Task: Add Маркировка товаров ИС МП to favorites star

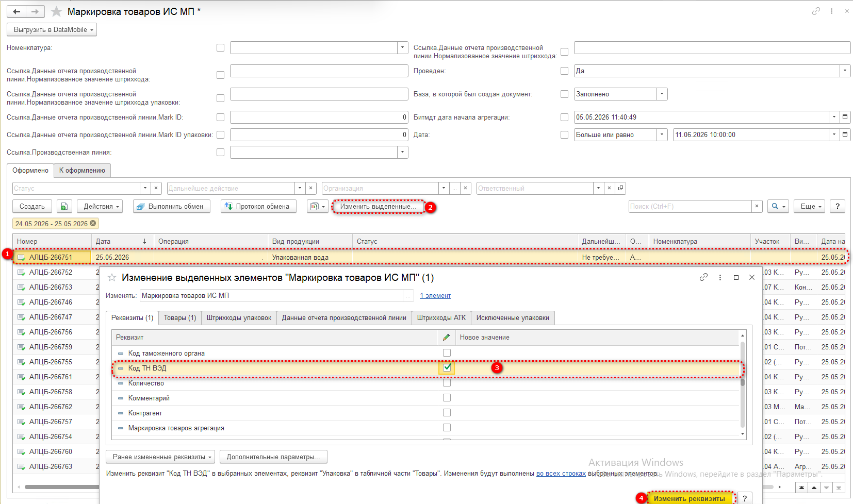Action: point(57,11)
